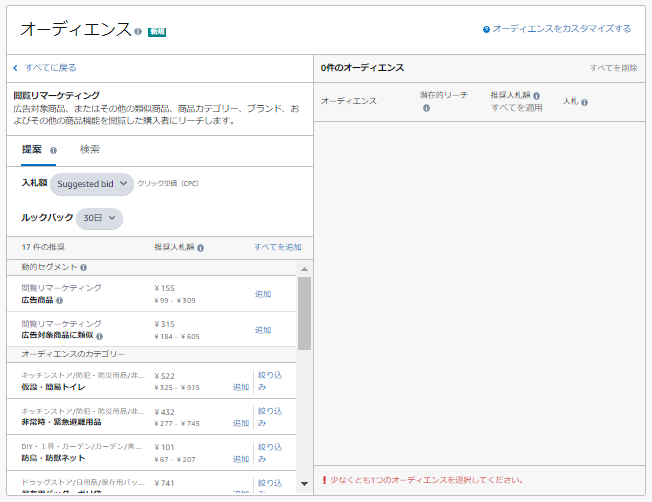Click info icon beside left 推奨入札額 header

coord(200,248)
